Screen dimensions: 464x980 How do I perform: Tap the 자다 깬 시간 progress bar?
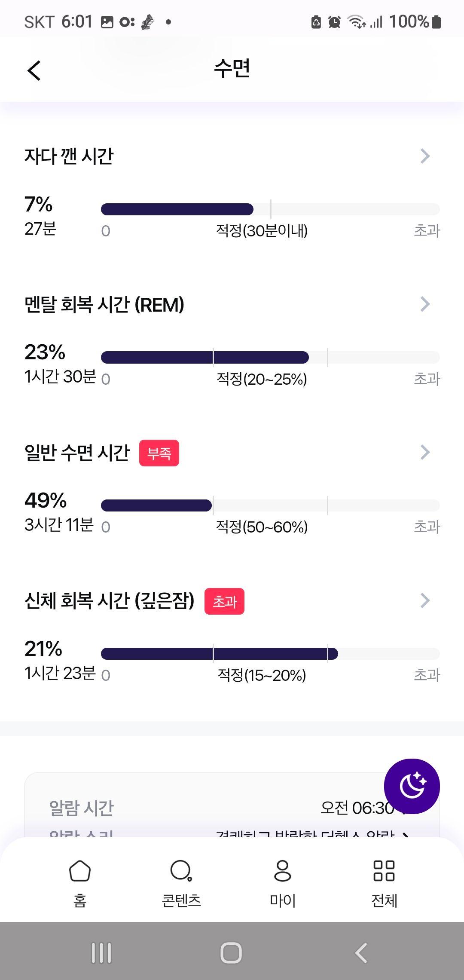coord(270,209)
